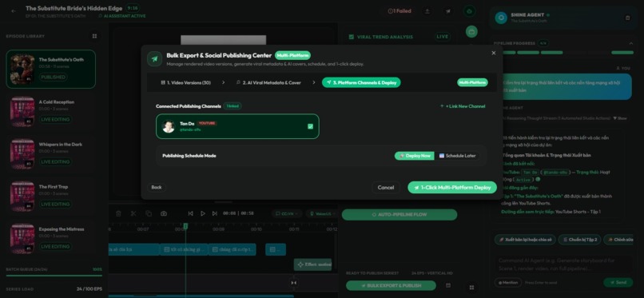Image resolution: width=644 pixels, height=298 pixels.
Task: Toggle the Tan Do channel checkbox
Action: point(310,126)
